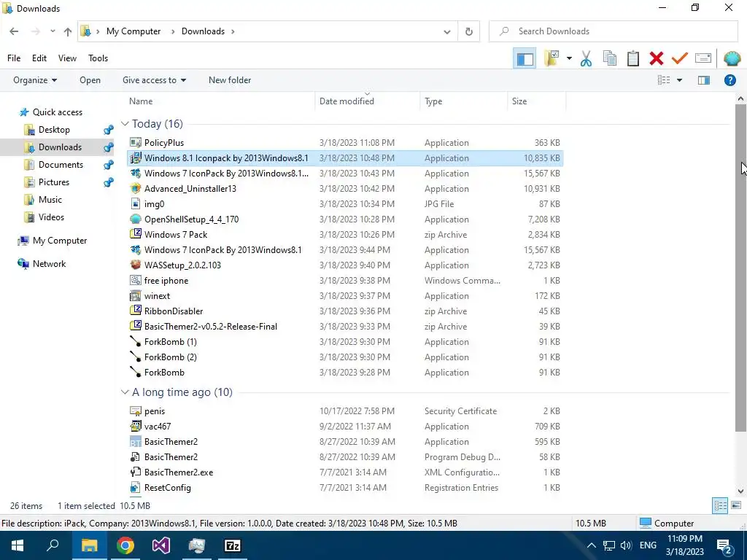Expand address bar history dropdown
The height and width of the screenshot is (560, 747).
[x=447, y=31]
